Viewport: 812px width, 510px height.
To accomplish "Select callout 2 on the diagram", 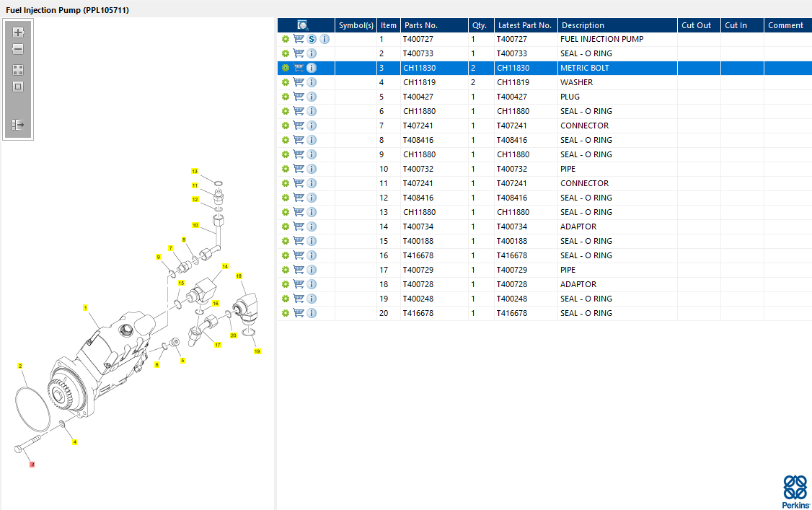I will tap(20, 366).
